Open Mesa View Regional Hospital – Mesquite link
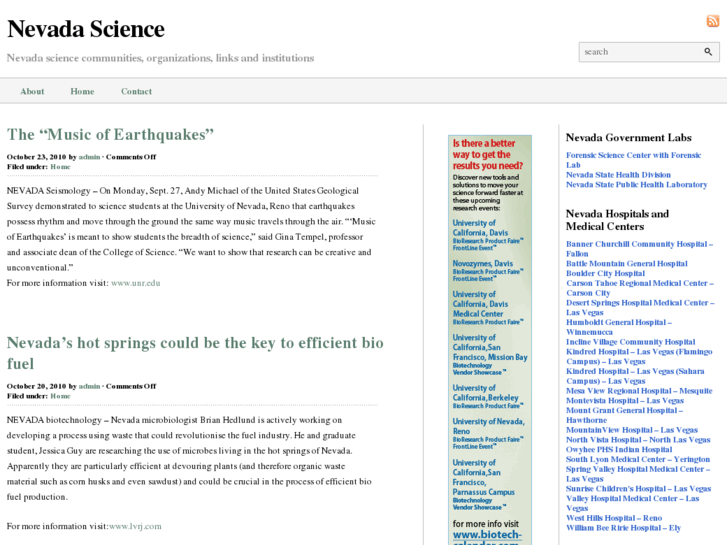 639,391
